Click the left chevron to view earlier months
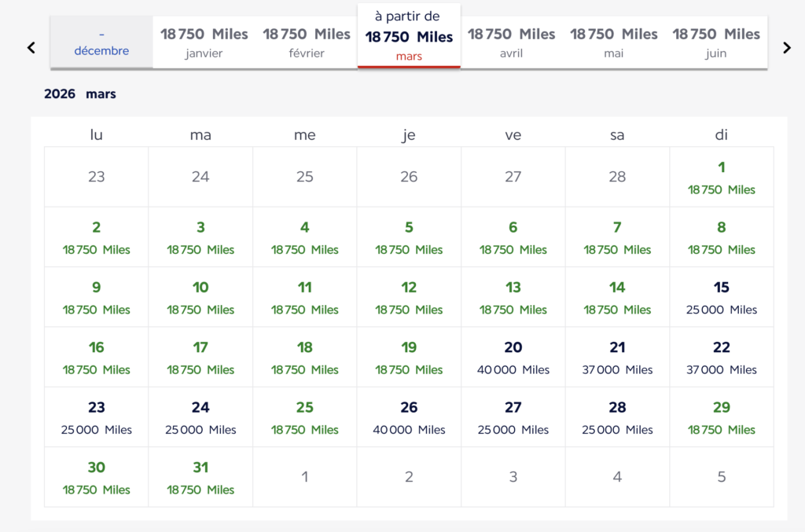805x532 pixels. 31,47
